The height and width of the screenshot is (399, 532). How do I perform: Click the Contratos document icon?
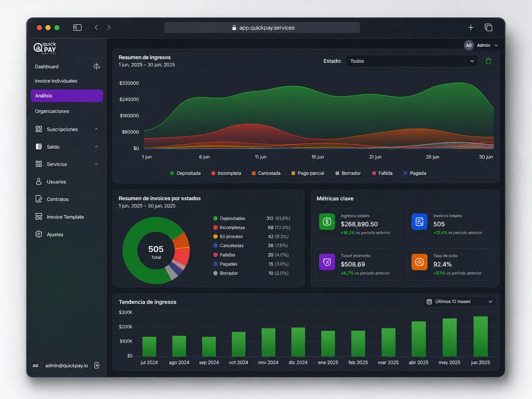tap(39, 199)
